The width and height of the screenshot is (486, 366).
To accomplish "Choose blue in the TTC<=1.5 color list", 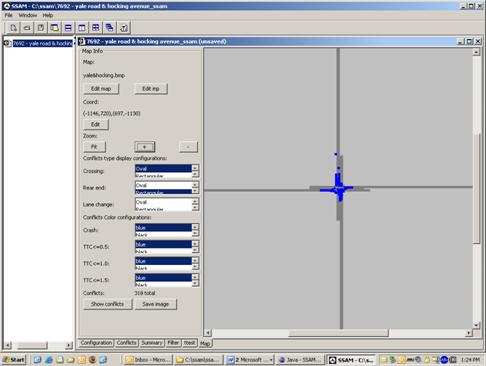I will tap(163, 277).
